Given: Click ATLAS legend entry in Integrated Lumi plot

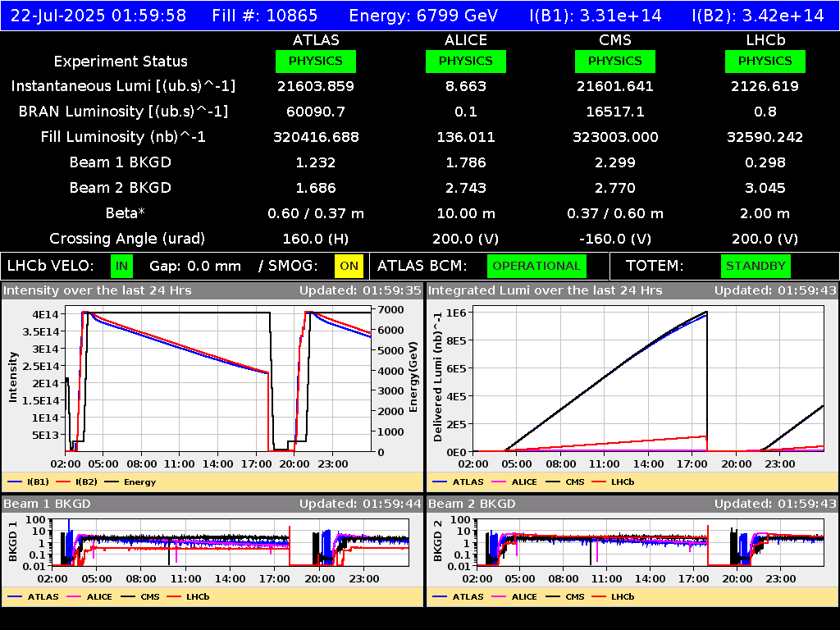Looking at the screenshot, I should pos(459,482).
